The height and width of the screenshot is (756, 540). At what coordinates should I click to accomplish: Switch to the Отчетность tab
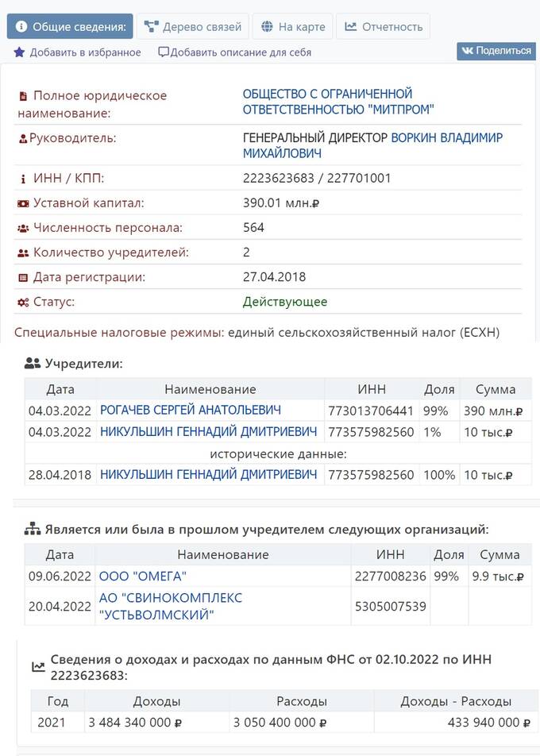(x=384, y=26)
